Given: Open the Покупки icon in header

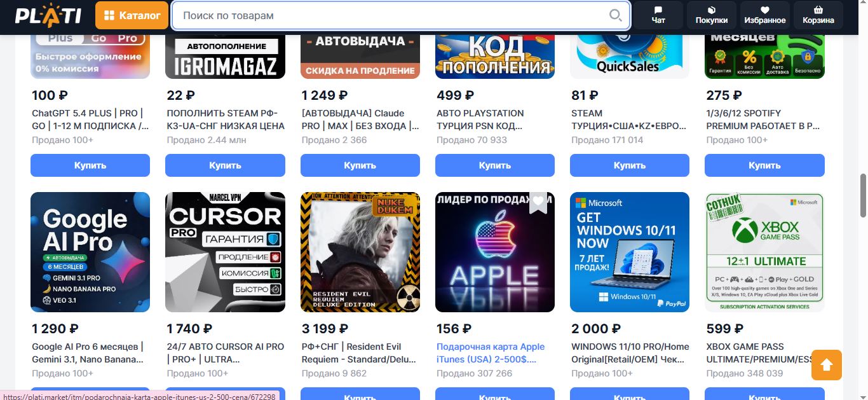Looking at the screenshot, I should pyautogui.click(x=712, y=15).
